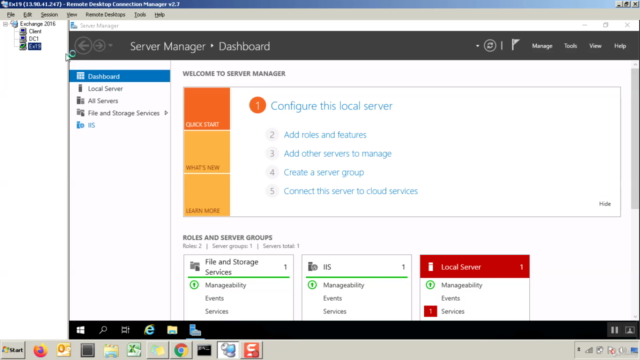Open File and Storage Services role tile header

(x=238, y=267)
